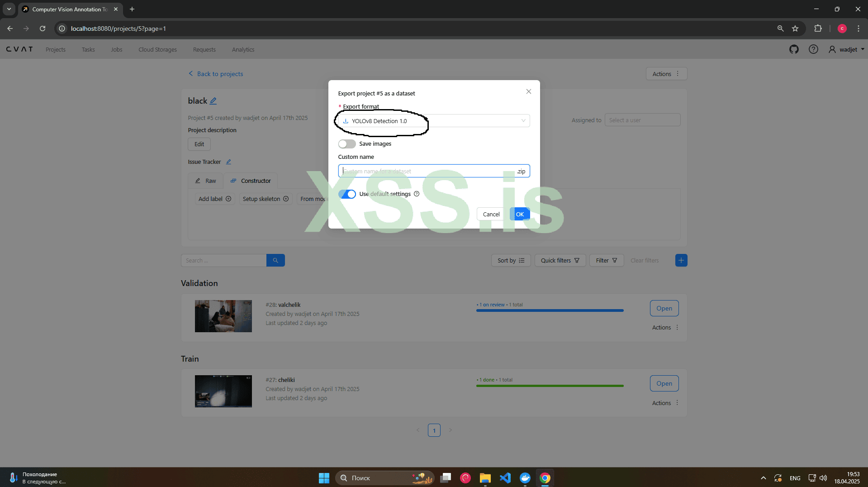868x487 pixels.
Task: Click the cheliki task thumbnail
Action: (x=223, y=391)
